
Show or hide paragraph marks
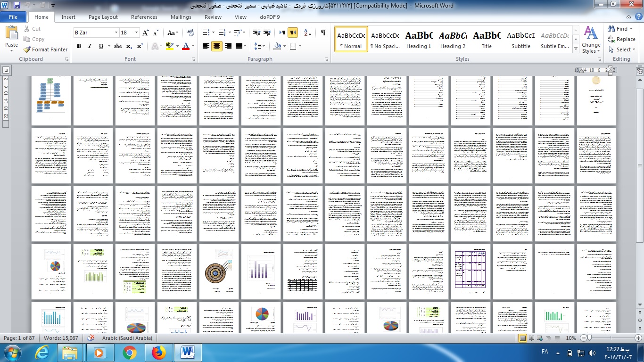pos(323,33)
